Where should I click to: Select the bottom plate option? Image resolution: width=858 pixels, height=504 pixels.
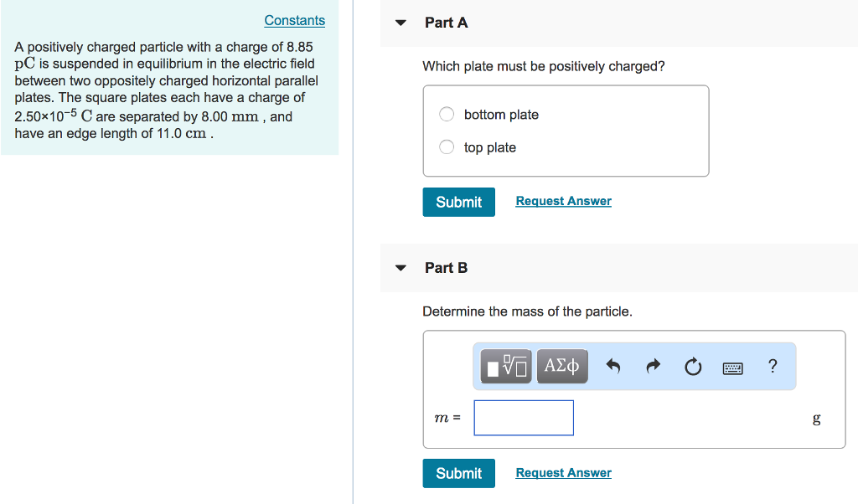[x=446, y=114]
